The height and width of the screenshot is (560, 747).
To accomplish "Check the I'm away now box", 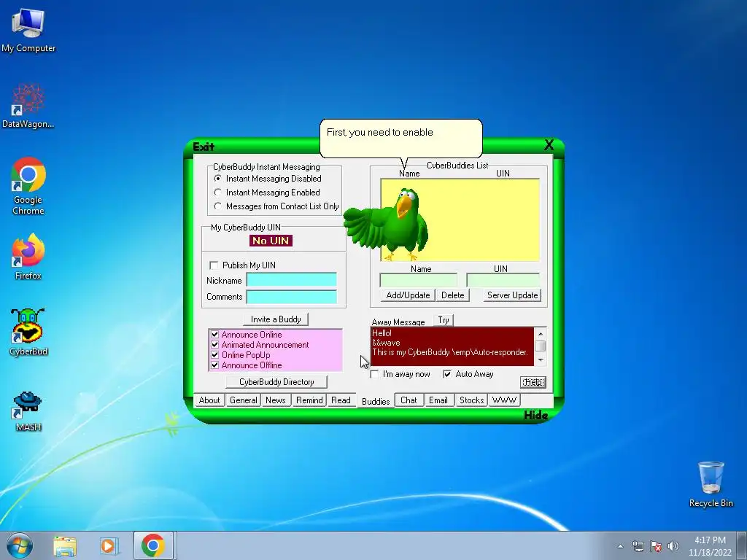I will [x=374, y=374].
